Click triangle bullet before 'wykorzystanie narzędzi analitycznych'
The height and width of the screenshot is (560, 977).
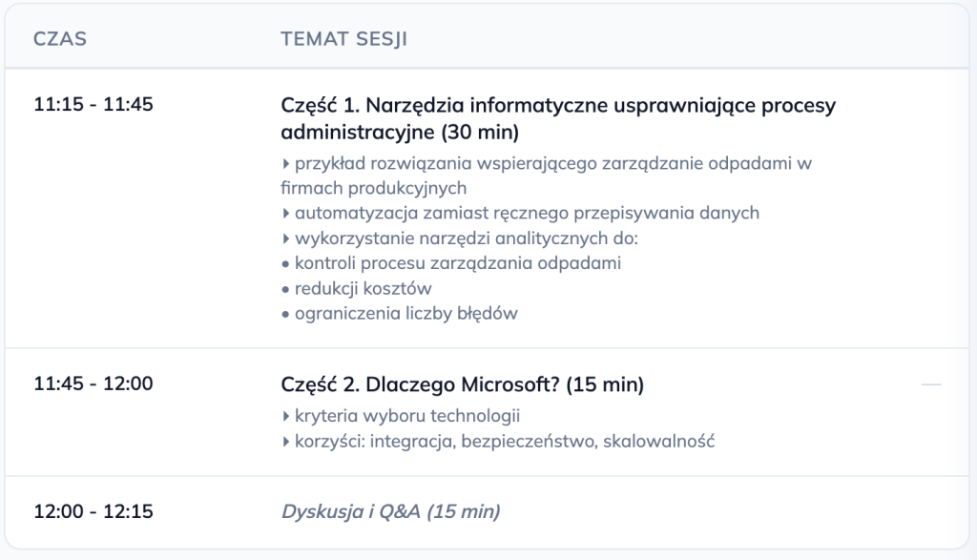pyautogui.click(x=286, y=238)
